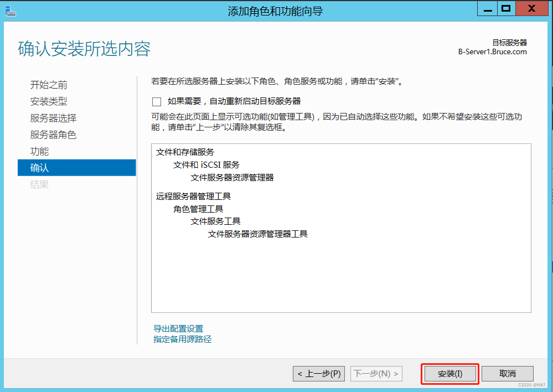This screenshot has height=392, width=553.
Task: Select the 远程服务器管理工具 entry
Action: tap(193, 196)
